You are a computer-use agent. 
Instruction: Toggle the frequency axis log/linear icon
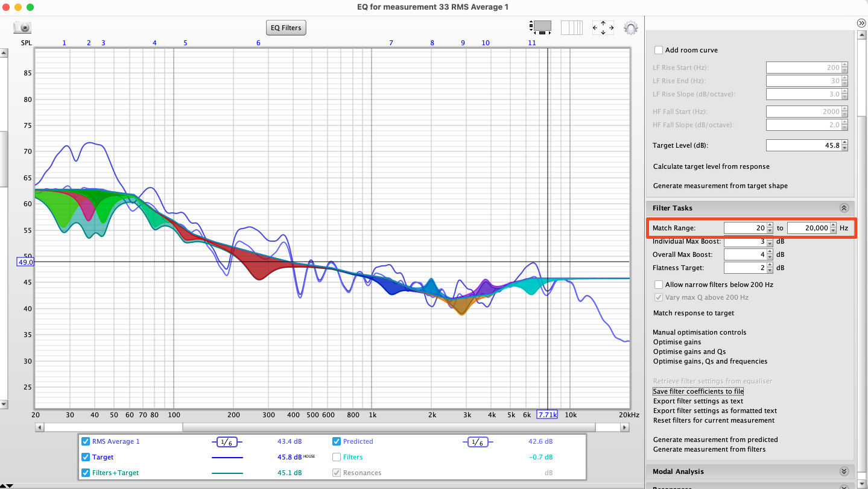pyautogui.click(x=572, y=27)
